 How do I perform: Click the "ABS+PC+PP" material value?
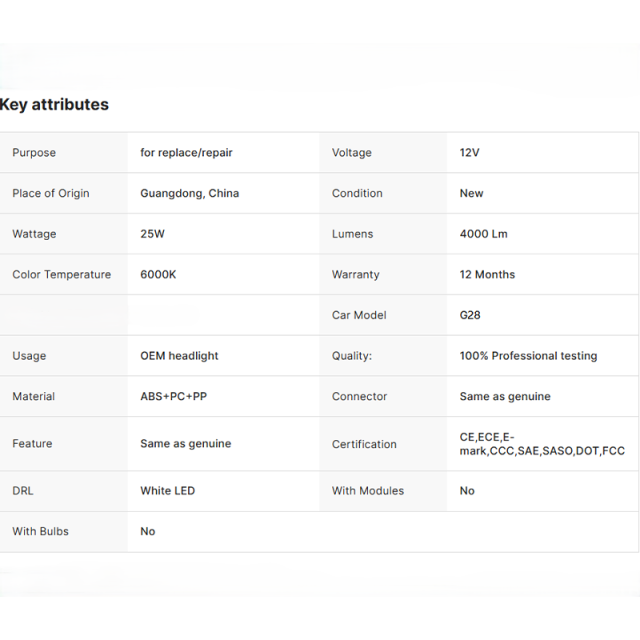[173, 397]
